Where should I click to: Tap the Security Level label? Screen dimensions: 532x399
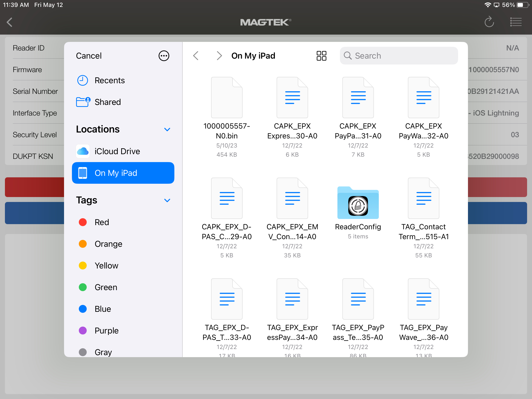pyautogui.click(x=35, y=135)
